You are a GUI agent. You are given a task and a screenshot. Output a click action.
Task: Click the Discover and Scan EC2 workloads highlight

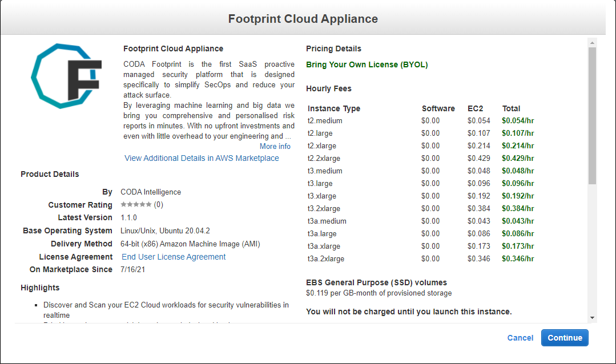166,310
